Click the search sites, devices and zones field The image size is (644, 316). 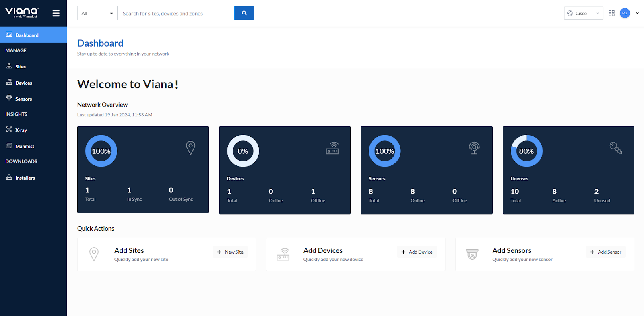click(175, 13)
